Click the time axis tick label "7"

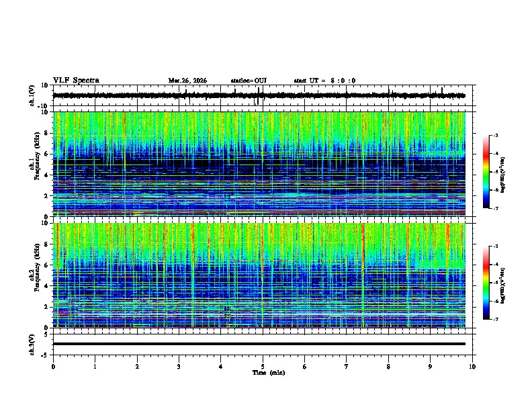tap(347, 367)
